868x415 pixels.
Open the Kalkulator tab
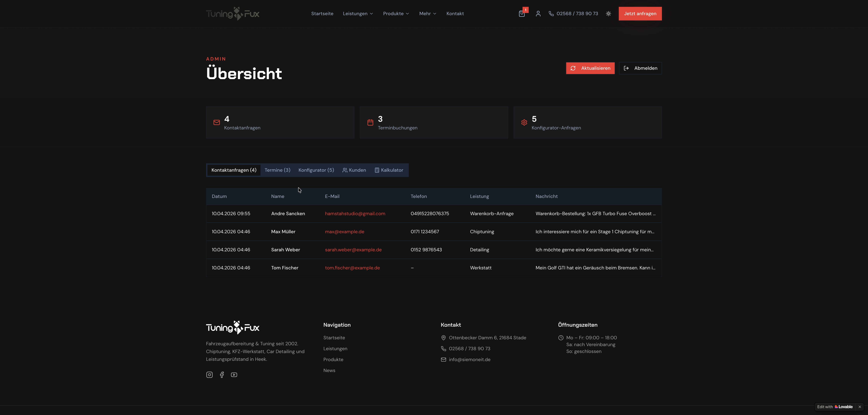[389, 170]
